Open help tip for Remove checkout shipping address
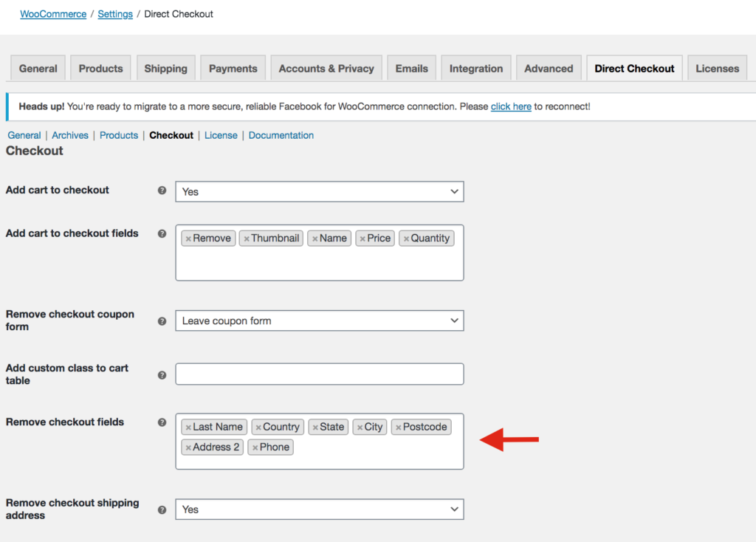Image resolution: width=756 pixels, height=542 pixels. point(162,510)
